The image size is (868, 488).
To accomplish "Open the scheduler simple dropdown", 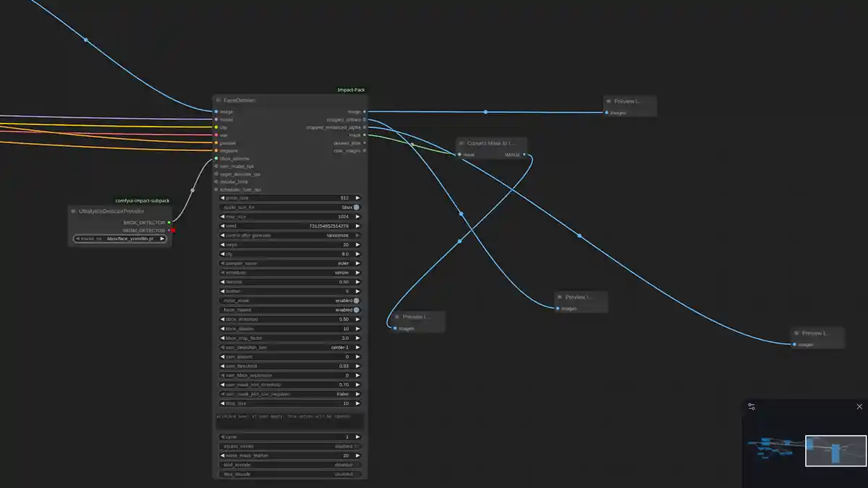I will point(289,273).
